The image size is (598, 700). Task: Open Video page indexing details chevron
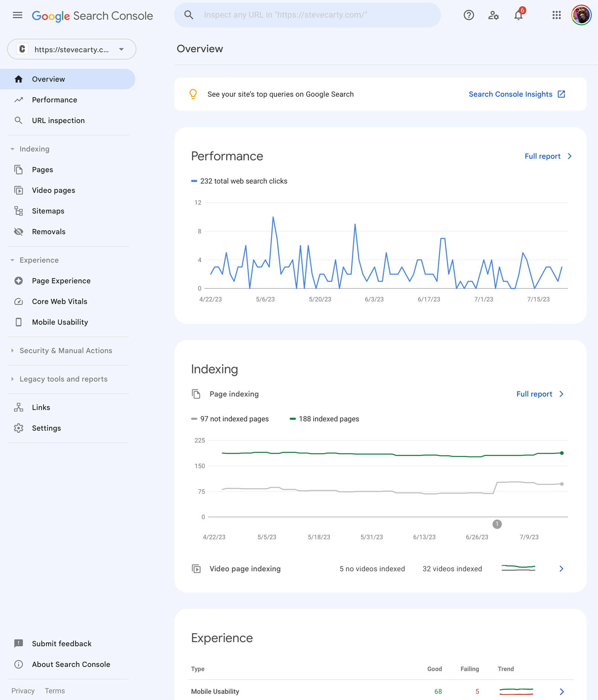click(561, 569)
